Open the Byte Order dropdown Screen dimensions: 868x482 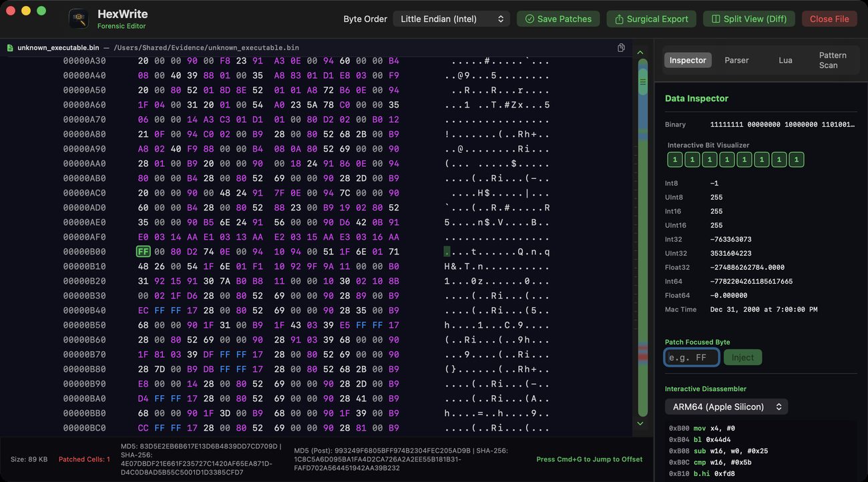pos(451,19)
